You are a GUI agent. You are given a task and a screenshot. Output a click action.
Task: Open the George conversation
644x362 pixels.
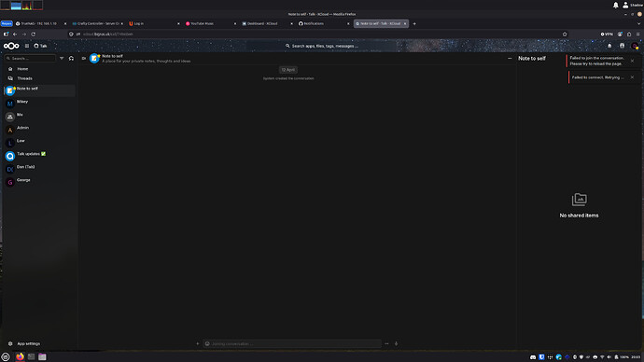click(x=39, y=182)
